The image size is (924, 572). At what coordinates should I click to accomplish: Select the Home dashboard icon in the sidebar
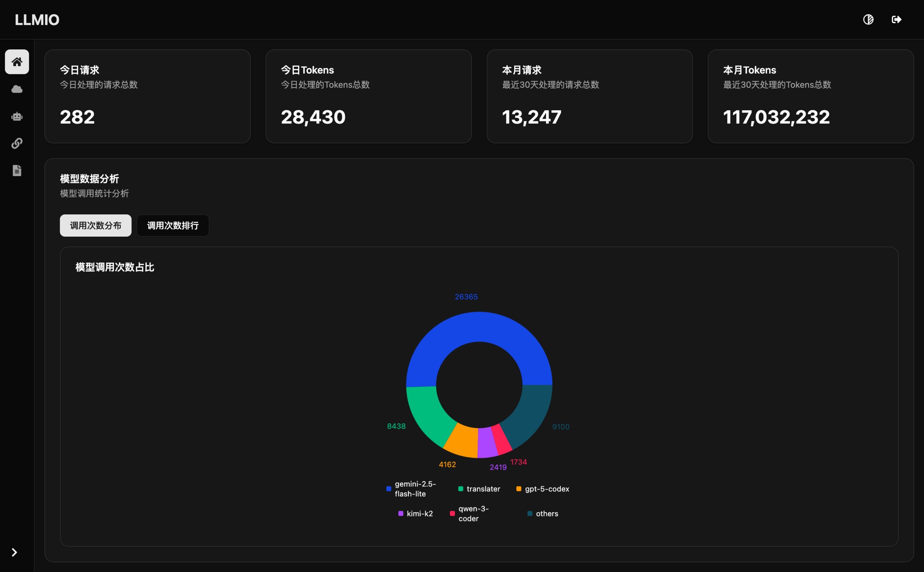coord(17,62)
